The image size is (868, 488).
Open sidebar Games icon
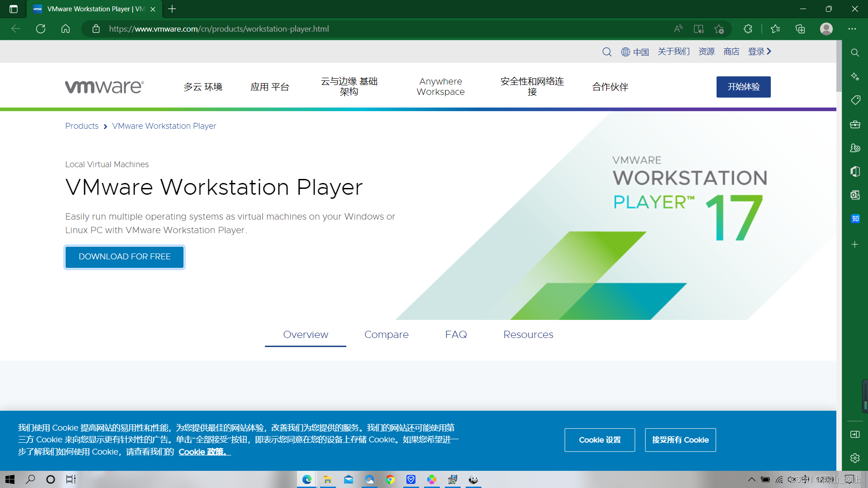pos(855,148)
